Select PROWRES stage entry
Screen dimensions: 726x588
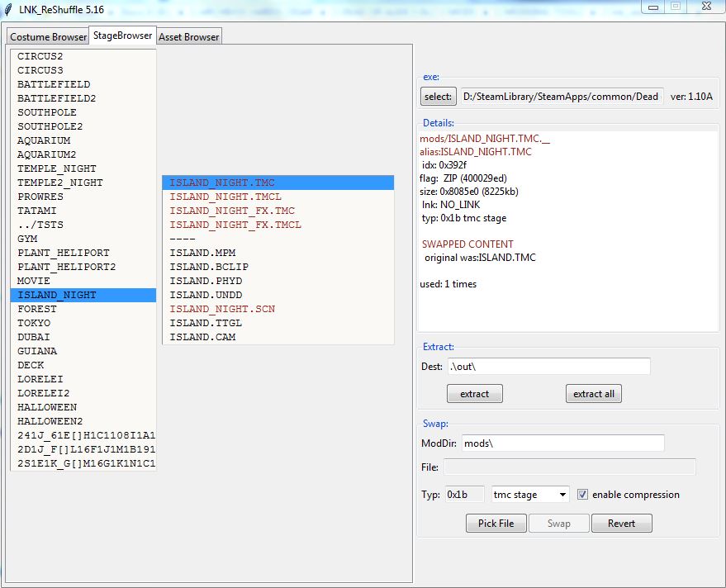(x=83, y=197)
